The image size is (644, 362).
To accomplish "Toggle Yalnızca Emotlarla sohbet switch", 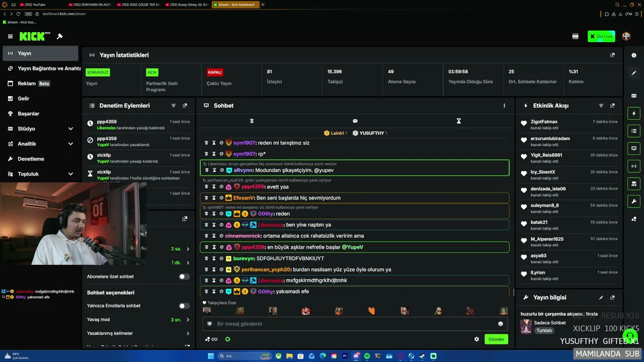I will [184, 306].
